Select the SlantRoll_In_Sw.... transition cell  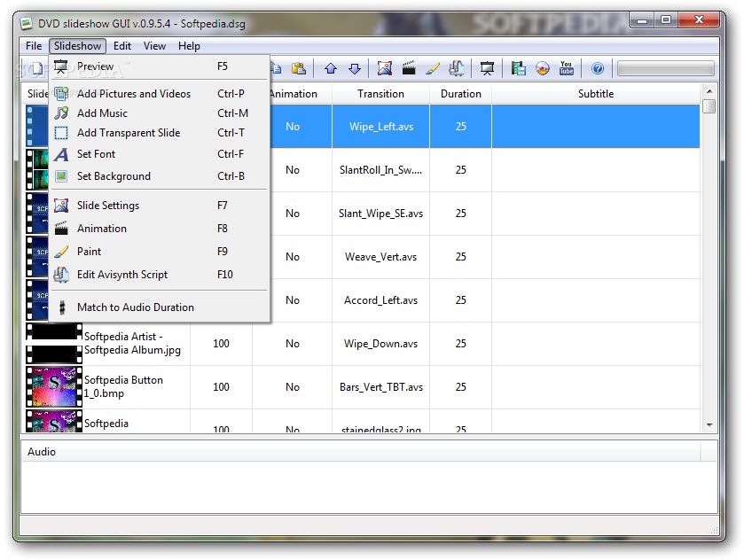[x=381, y=170]
